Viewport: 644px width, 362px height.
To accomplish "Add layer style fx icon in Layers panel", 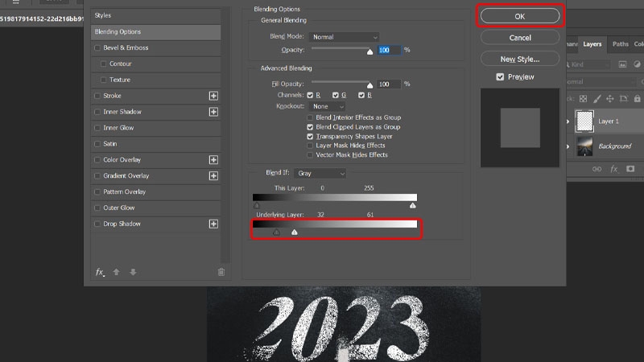I will coord(614,169).
